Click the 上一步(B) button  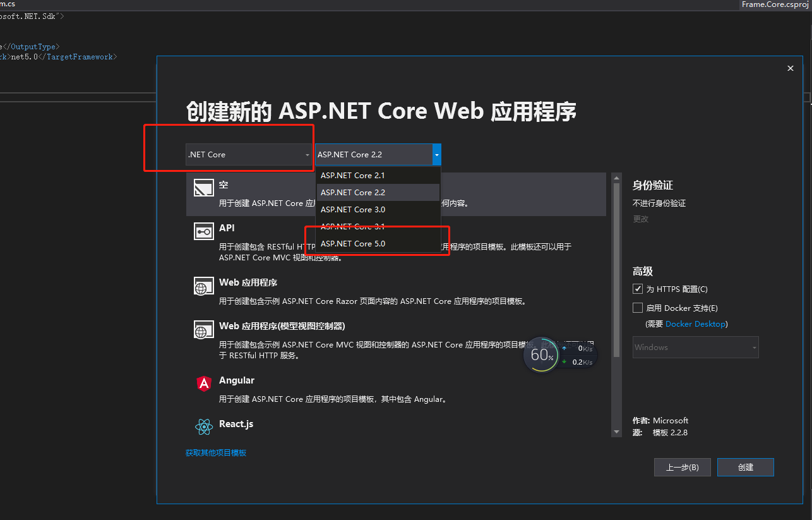(682, 467)
